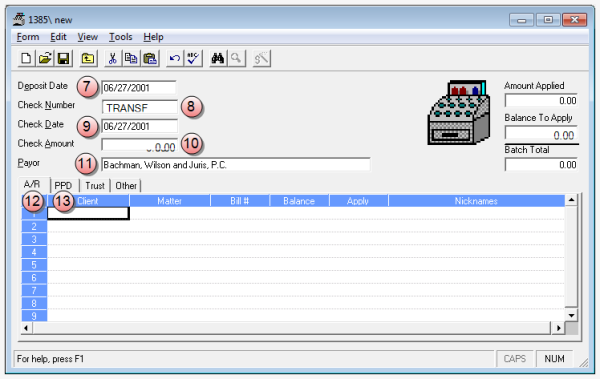Save using the floppy disk icon
Screen dimensions: 600x379
(63, 59)
